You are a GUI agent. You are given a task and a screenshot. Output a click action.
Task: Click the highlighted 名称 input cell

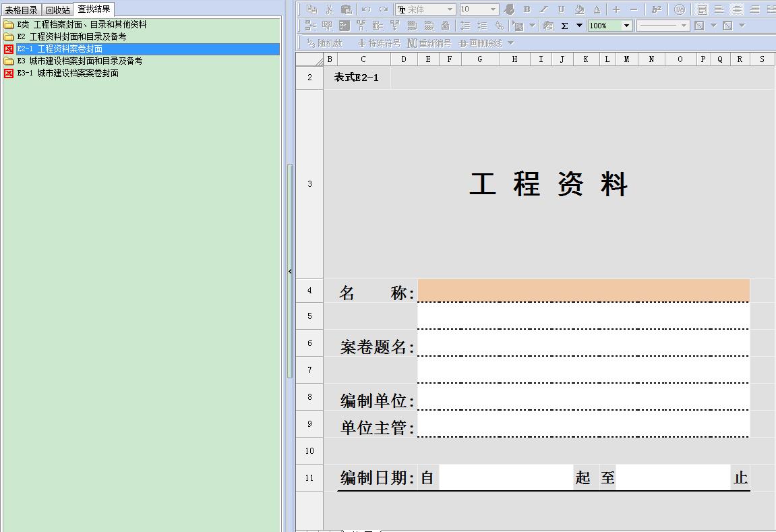click(x=583, y=291)
